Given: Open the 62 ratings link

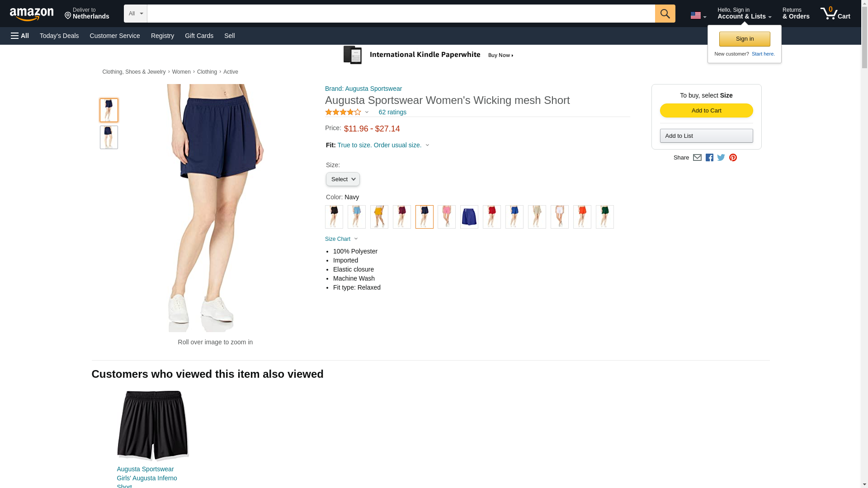Looking at the screenshot, I should point(392,112).
